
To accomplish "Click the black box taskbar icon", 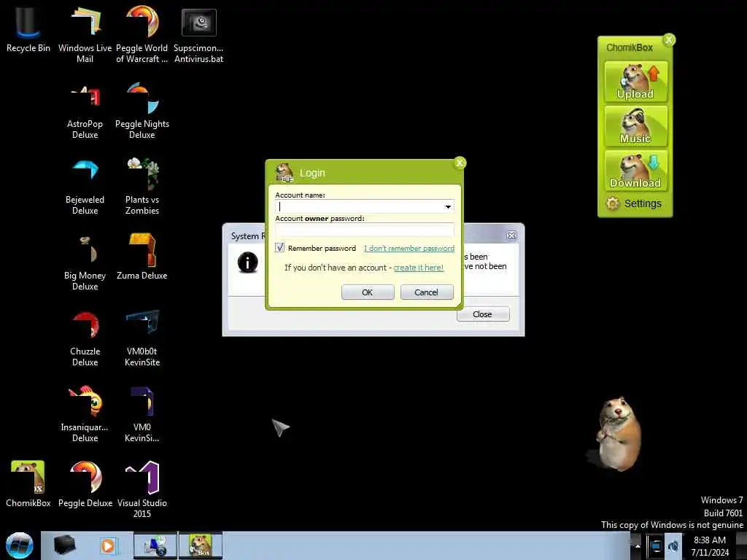I will (x=64, y=545).
